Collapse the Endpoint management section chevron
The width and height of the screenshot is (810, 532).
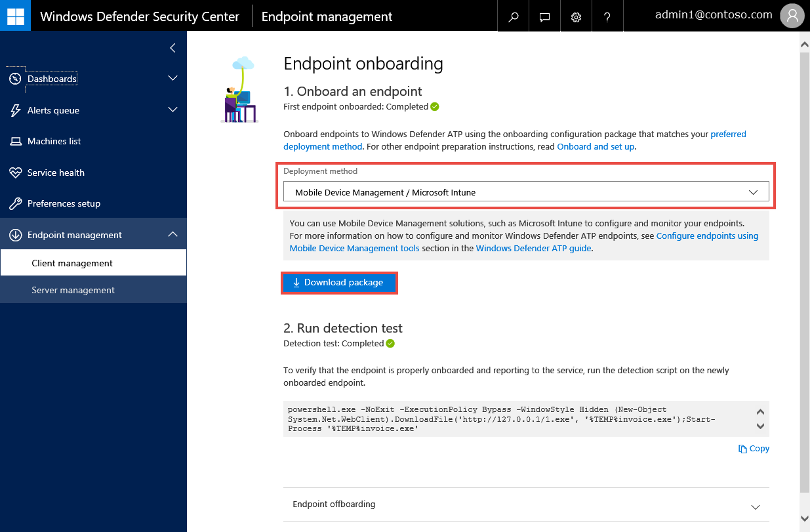172,235
